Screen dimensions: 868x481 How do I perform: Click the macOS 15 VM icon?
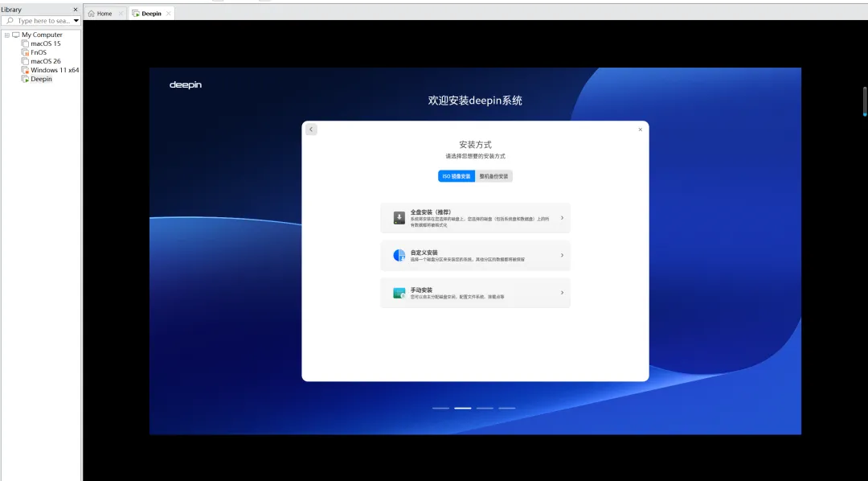click(x=25, y=43)
